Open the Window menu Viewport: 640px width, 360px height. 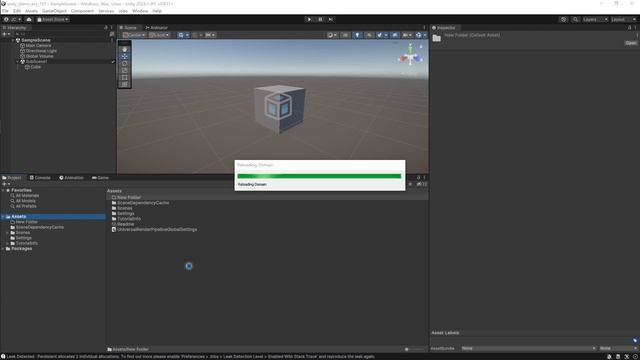coord(140,11)
